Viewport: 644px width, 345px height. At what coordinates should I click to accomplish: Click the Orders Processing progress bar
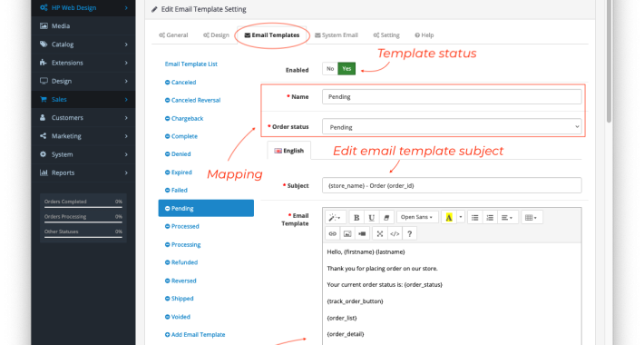(83, 222)
